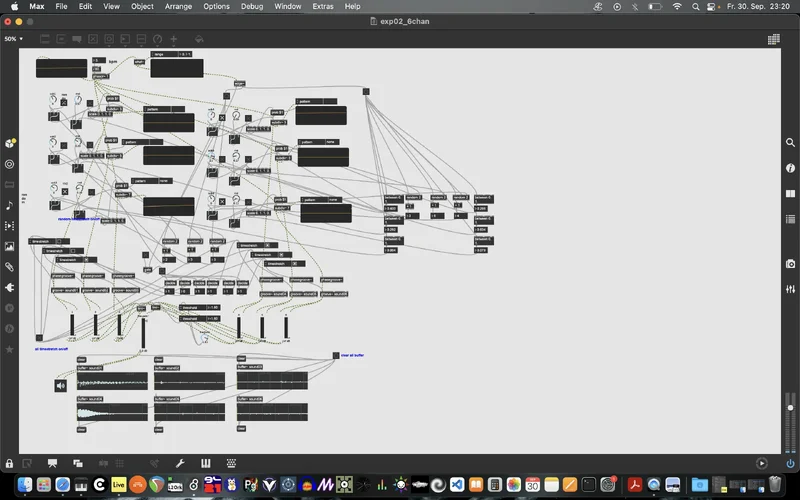The height and width of the screenshot is (500, 800).
Task: Open the Calendar toggle button in right corner
Action: click(x=773, y=39)
